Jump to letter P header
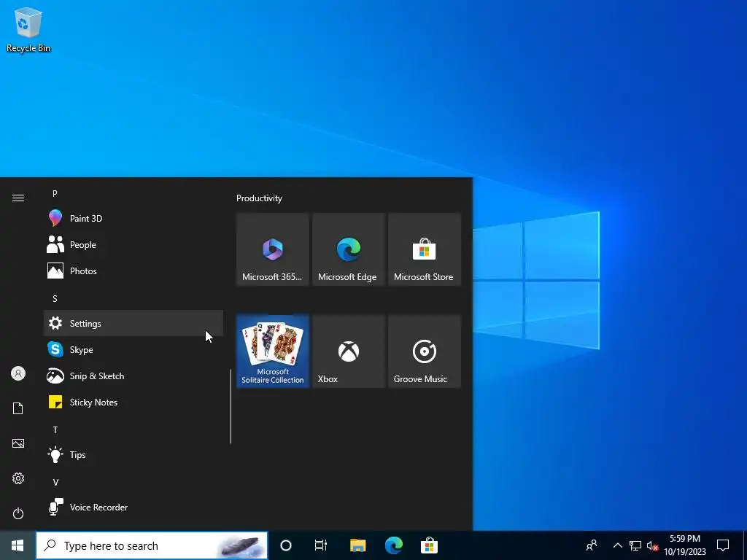Screen dimensions: 747x560 [x=55, y=193]
